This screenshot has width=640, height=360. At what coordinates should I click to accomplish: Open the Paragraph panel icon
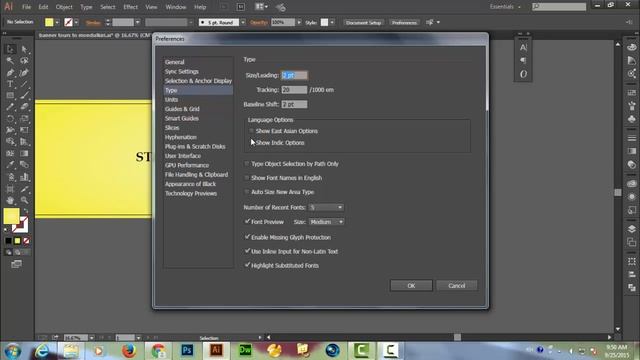[x=523, y=61]
